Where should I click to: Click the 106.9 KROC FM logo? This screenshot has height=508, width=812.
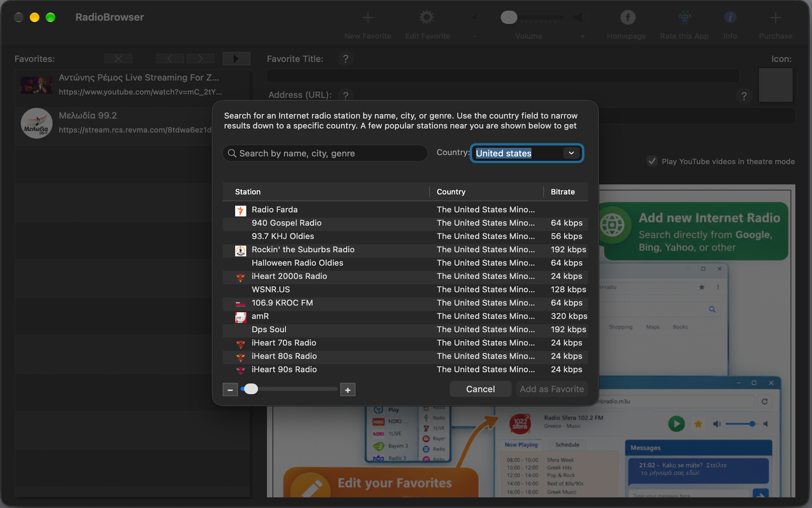pyautogui.click(x=240, y=304)
